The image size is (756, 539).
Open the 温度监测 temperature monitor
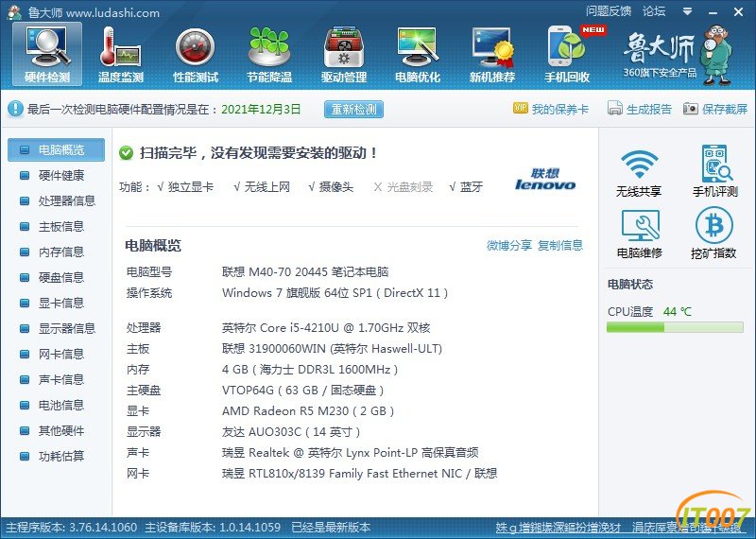coord(121,54)
